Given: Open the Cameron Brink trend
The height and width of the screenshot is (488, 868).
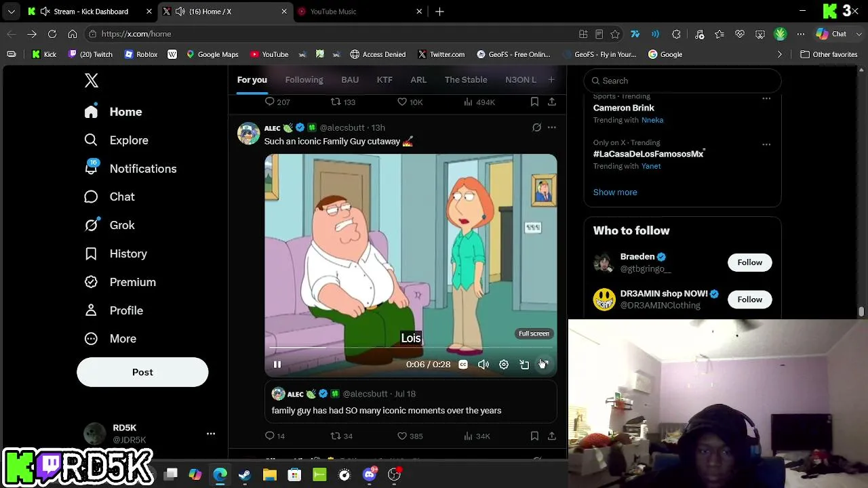Looking at the screenshot, I should [x=624, y=108].
